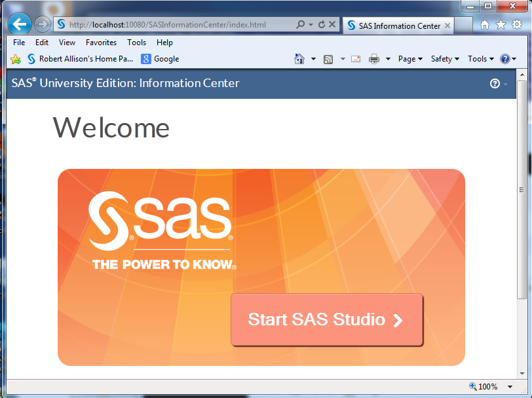Refresh the page with the reload icon
The image size is (532, 398).
tap(322, 24)
